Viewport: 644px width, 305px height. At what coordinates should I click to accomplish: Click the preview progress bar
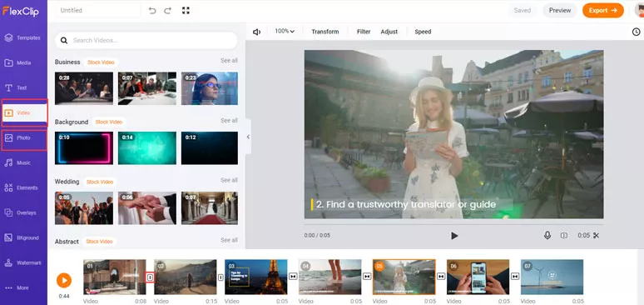click(453, 225)
